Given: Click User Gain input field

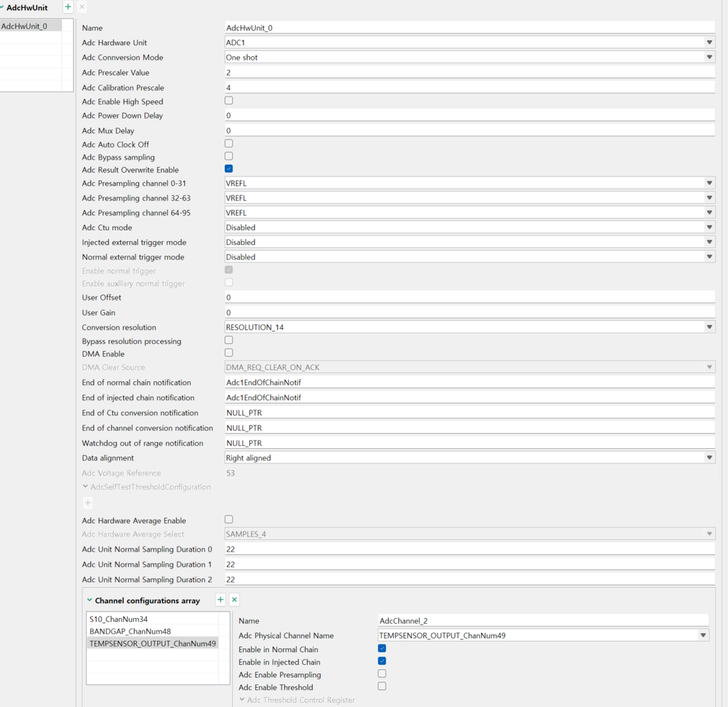Looking at the screenshot, I should pos(470,313).
